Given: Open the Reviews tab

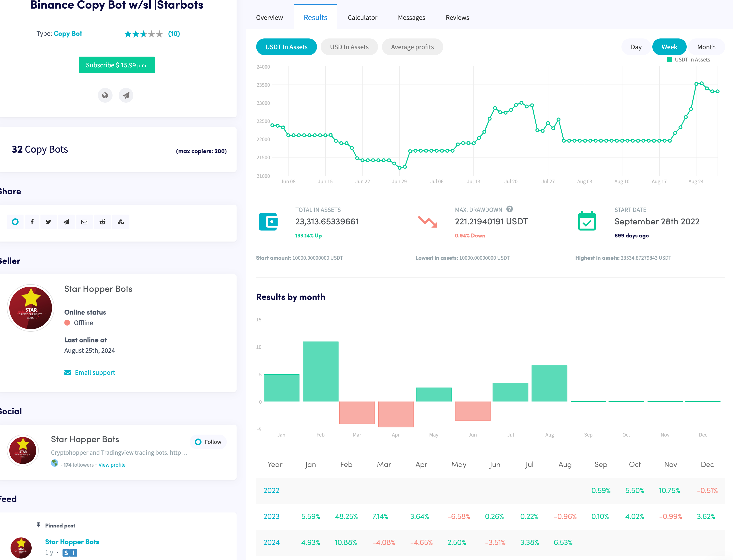Looking at the screenshot, I should click(457, 18).
